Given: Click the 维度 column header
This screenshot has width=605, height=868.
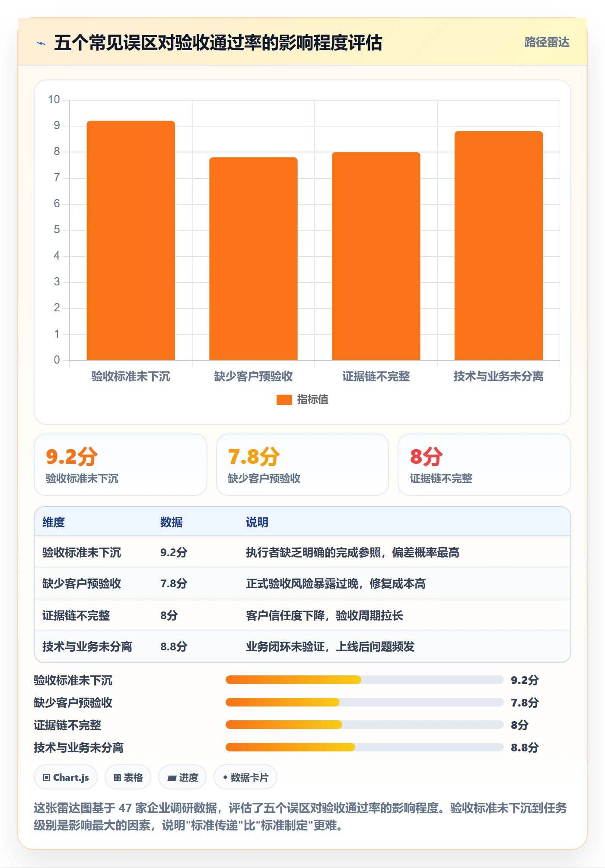Looking at the screenshot, I should [x=54, y=522].
